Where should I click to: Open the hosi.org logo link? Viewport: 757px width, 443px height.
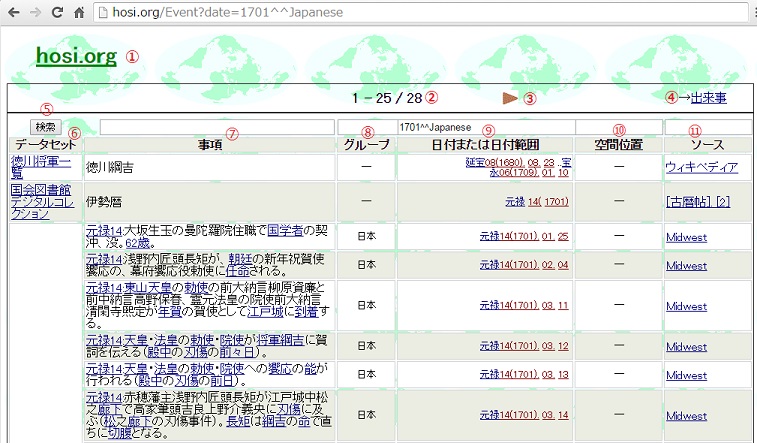76,56
